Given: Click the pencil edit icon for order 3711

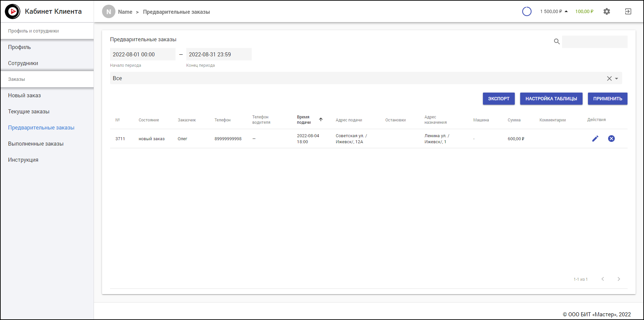Looking at the screenshot, I should click(x=595, y=139).
